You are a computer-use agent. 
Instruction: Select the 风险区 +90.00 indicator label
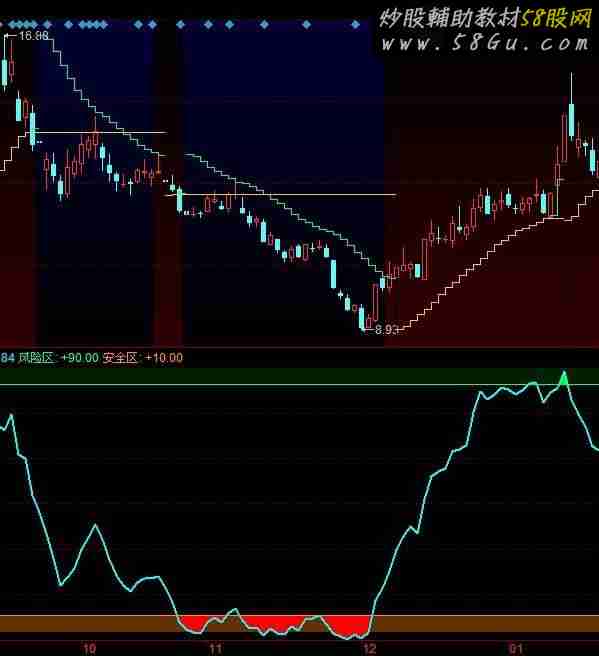point(58,358)
